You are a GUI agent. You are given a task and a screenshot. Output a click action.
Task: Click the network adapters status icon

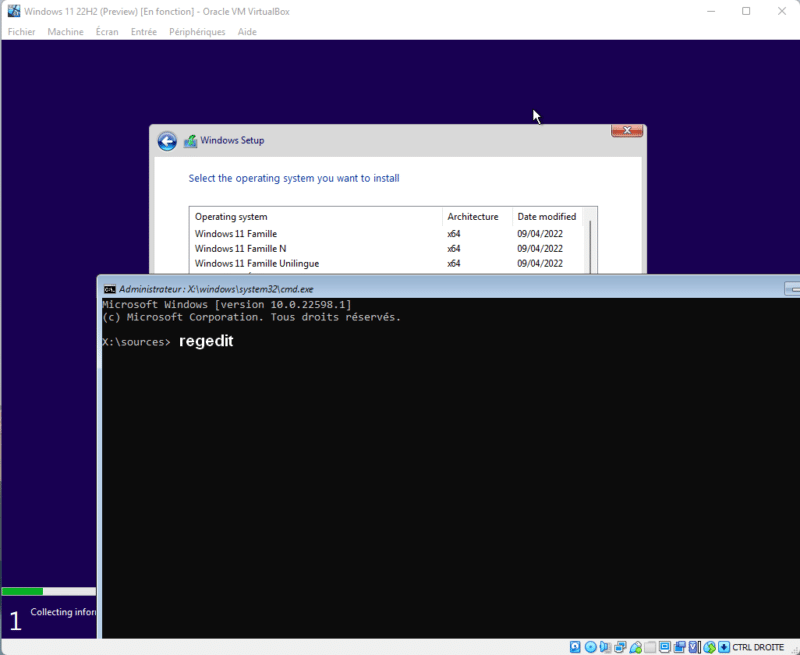pos(620,647)
